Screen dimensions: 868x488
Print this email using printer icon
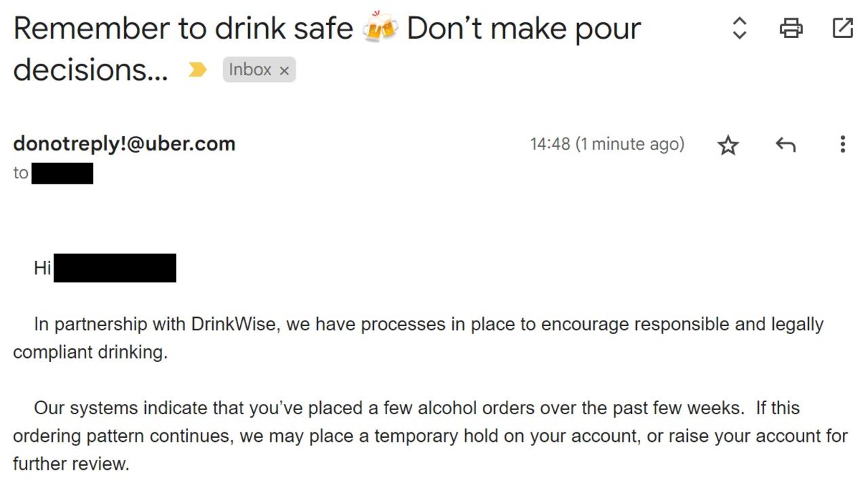tap(791, 28)
